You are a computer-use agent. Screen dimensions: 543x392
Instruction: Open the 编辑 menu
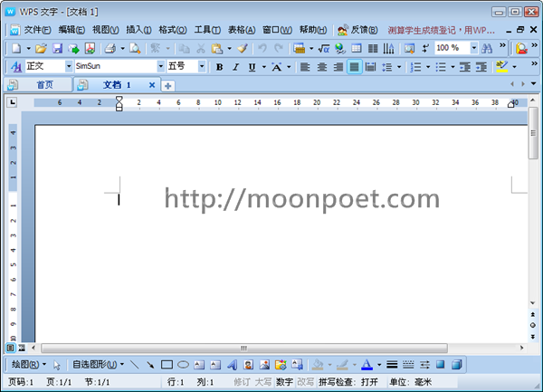click(x=71, y=30)
